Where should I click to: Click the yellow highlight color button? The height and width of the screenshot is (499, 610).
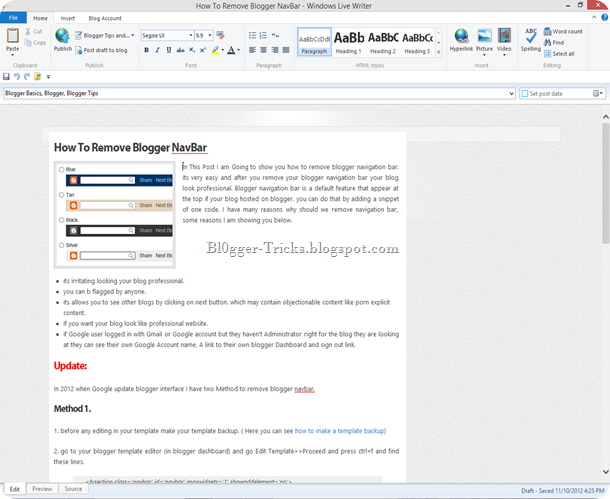tap(216, 50)
